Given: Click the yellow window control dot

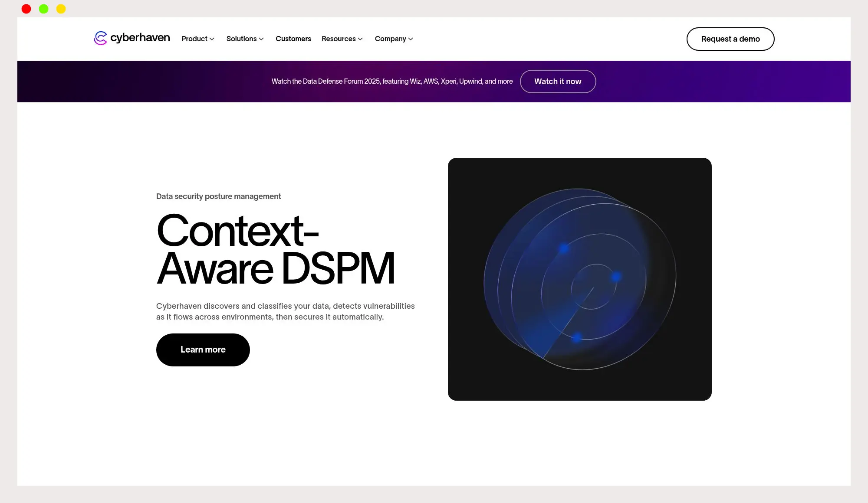Looking at the screenshot, I should tap(61, 9).
